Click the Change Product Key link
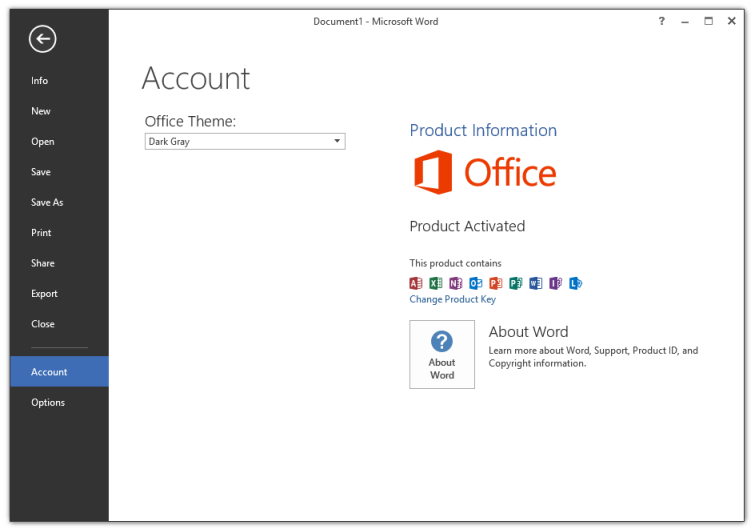This screenshot has width=755, height=529. point(453,299)
